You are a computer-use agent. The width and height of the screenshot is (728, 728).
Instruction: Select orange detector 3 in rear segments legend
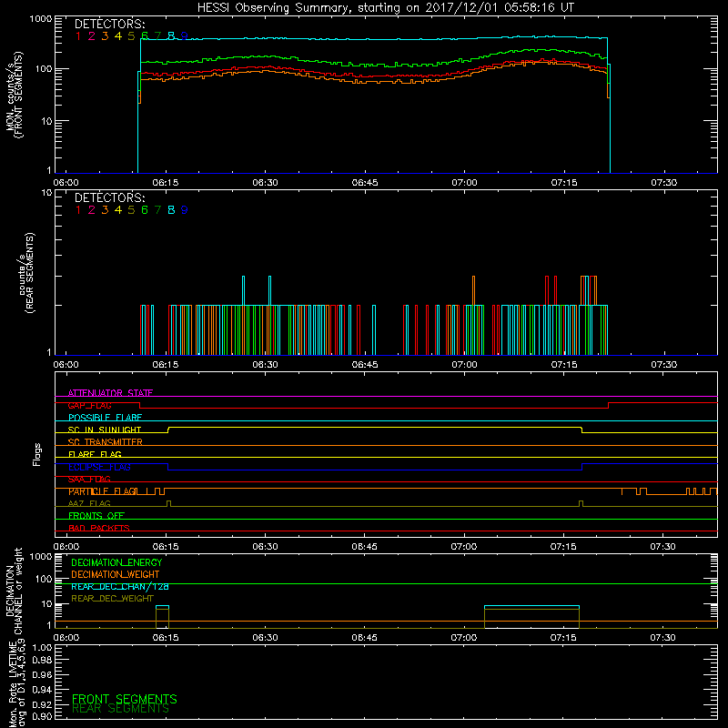coord(105,210)
